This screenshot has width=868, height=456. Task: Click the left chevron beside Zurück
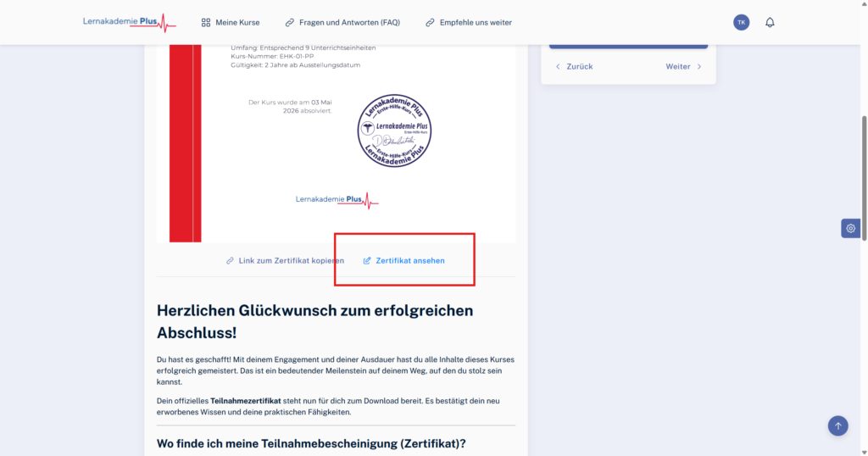point(558,66)
